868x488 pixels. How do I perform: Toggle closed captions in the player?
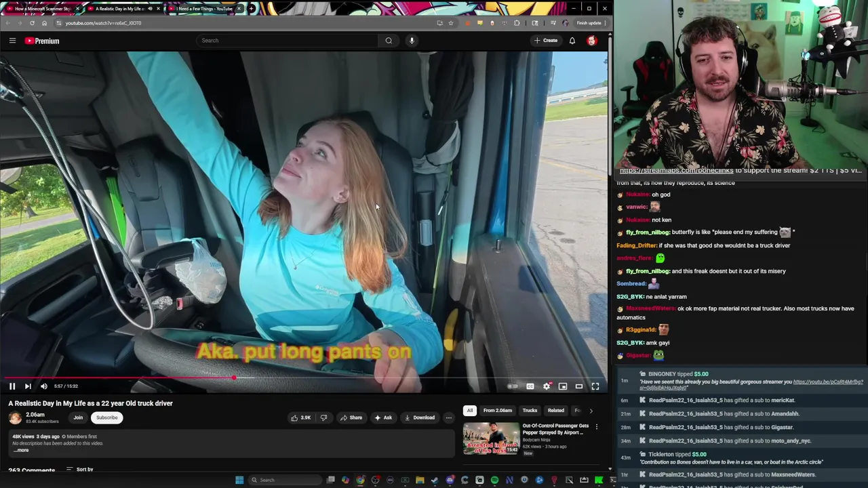pos(530,386)
